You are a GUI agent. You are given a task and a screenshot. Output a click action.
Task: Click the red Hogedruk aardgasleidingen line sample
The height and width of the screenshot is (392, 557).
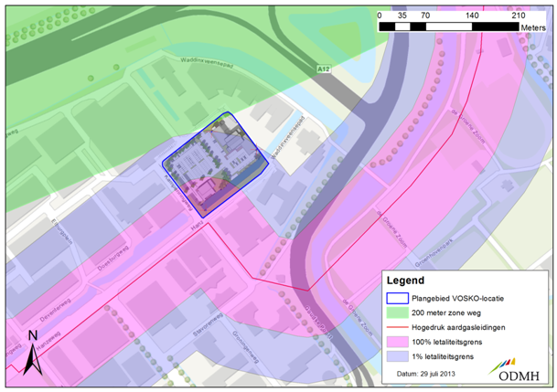(397, 327)
